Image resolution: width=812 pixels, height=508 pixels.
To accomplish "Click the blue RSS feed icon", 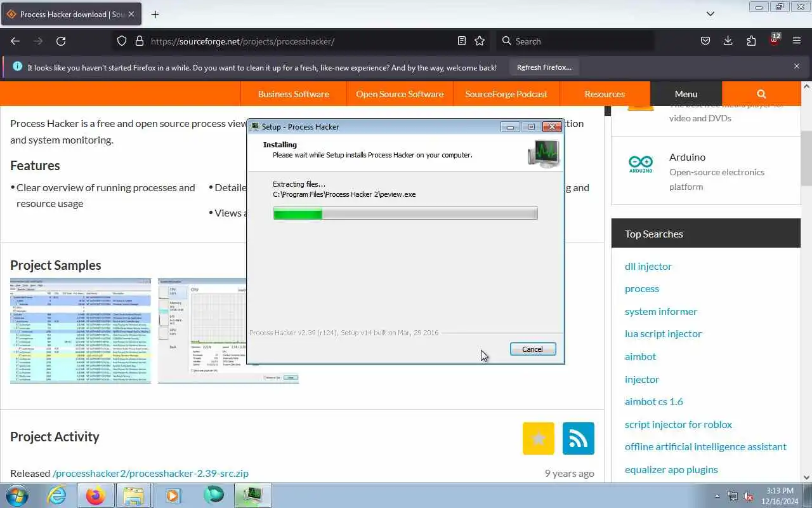I will coord(579,438).
